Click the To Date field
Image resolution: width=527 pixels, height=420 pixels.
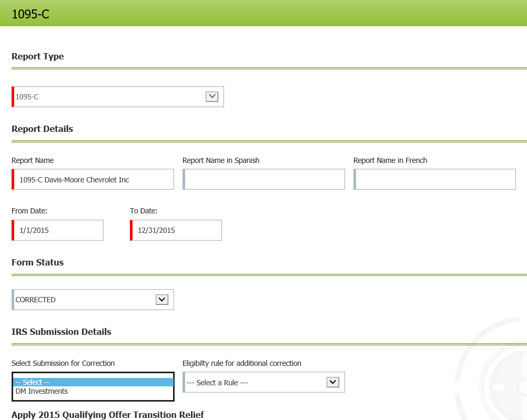point(177,230)
